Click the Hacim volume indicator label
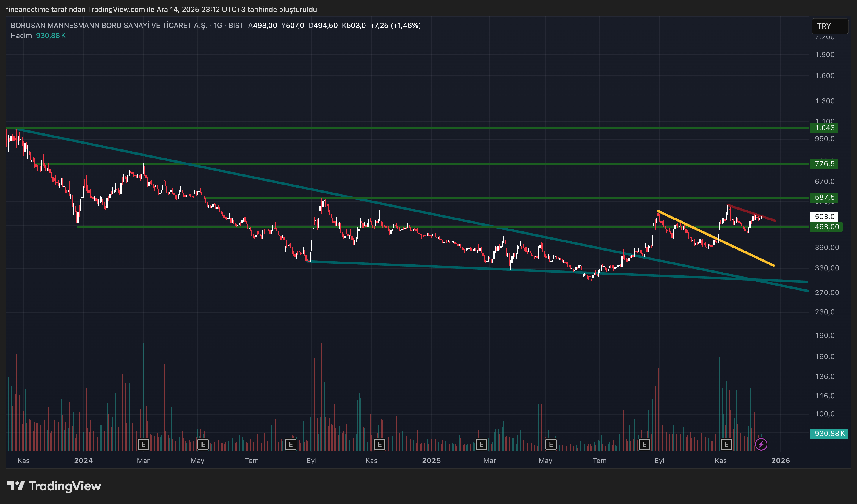This screenshot has width=857, height=504. (21, 36)
